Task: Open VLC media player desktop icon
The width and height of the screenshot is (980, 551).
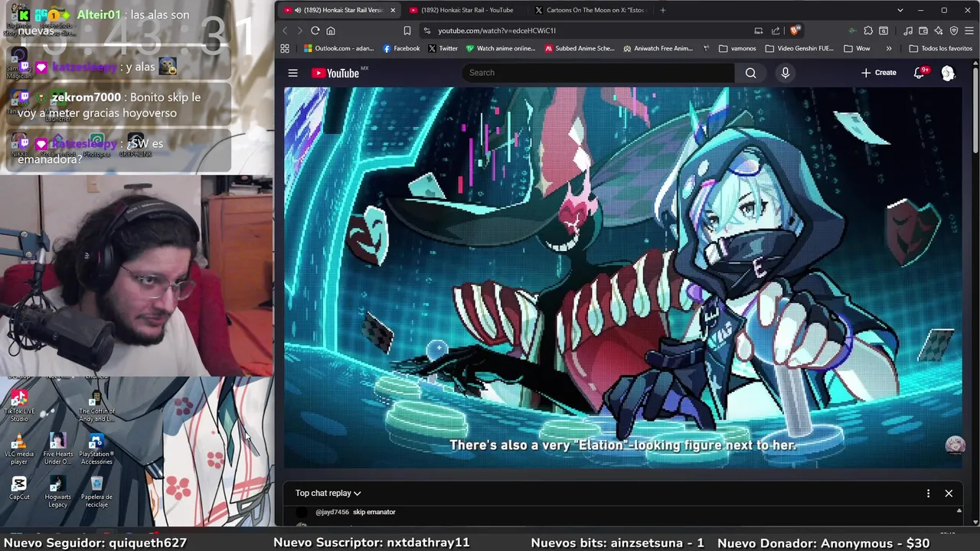Action: pyautogui.click(x=19, y=449)
